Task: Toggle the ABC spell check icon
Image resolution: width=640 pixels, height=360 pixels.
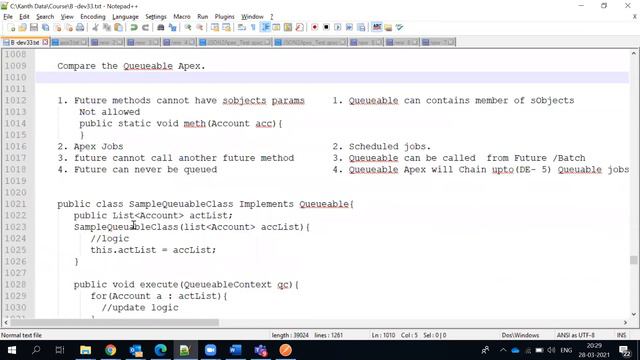Action: (376, 27)
